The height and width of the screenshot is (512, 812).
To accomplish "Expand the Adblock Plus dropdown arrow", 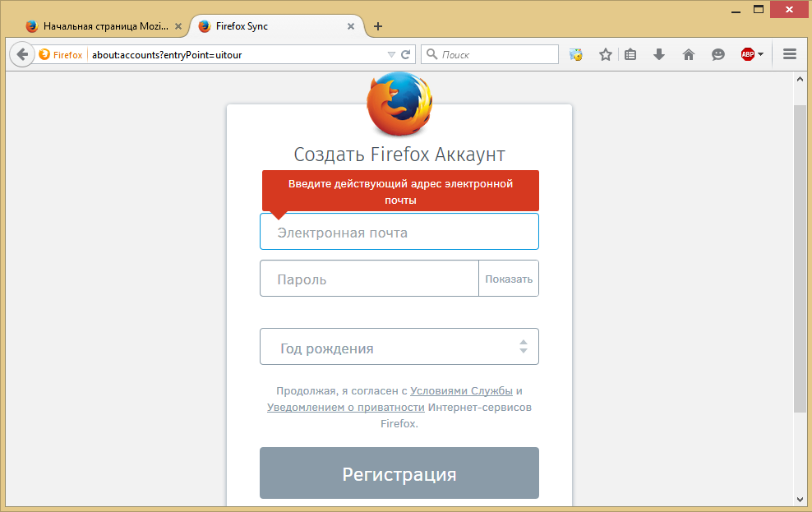I will tap(761, 55).
